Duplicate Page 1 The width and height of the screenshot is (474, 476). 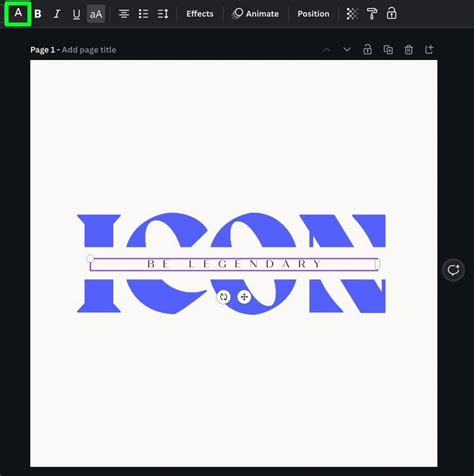388,50
